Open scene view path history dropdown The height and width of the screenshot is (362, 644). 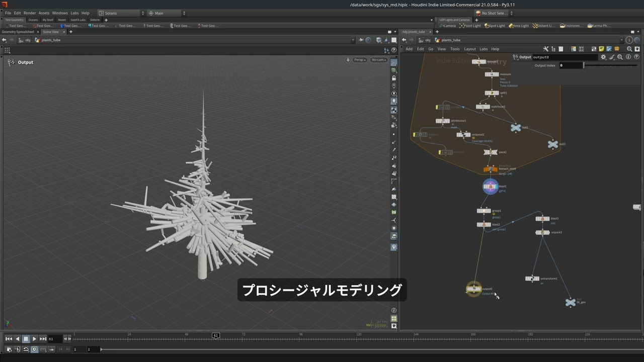coord(353,40)
